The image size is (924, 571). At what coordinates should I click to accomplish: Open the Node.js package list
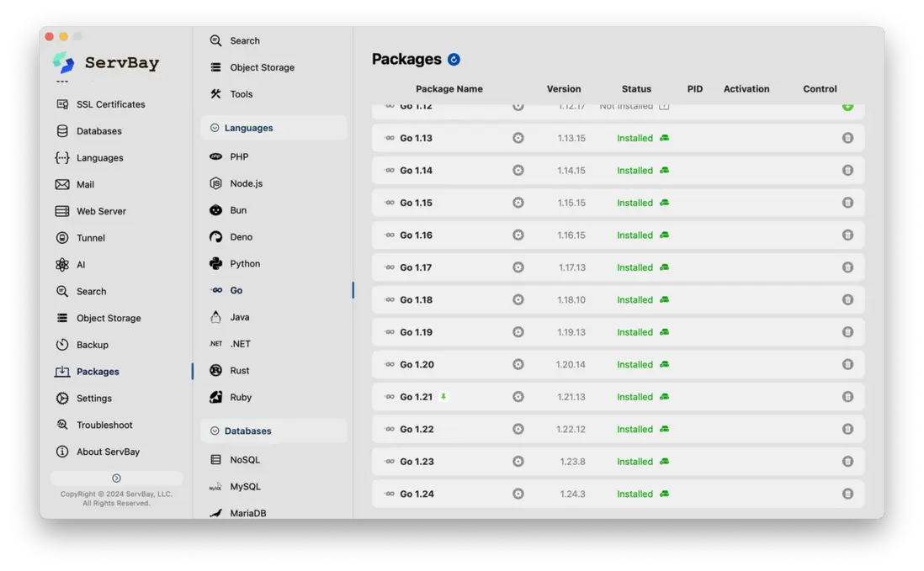pos(246,183)
